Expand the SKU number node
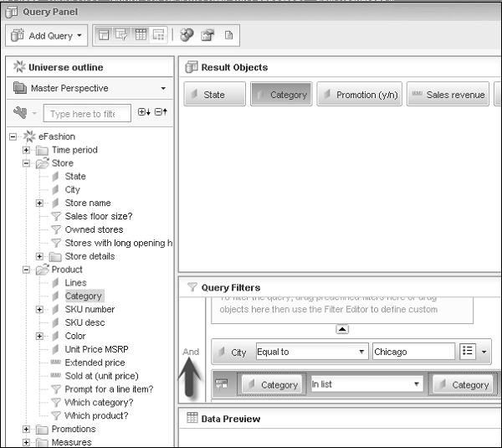 (39, 310)
